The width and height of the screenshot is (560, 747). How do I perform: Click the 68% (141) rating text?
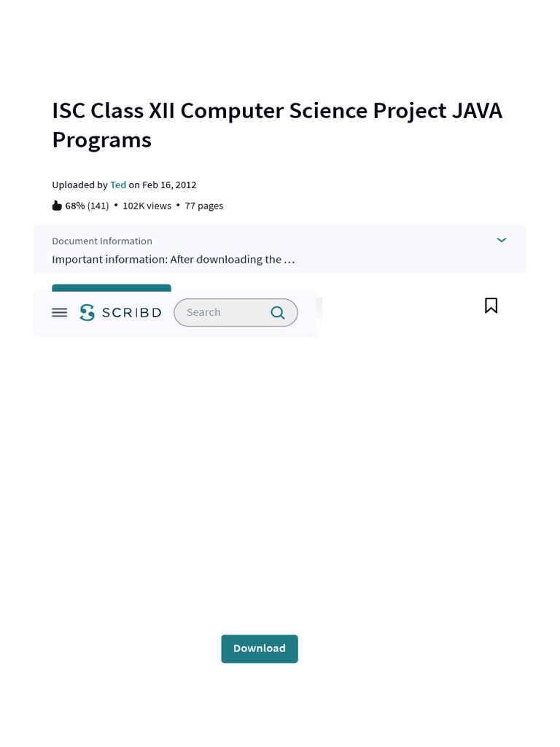[87, 206]
